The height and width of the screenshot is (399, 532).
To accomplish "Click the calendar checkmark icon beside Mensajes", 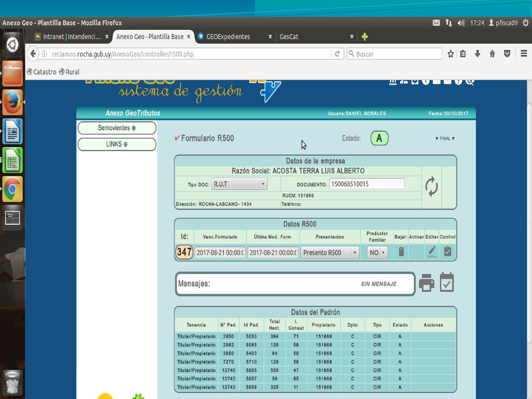I will [x=446, y=282].
